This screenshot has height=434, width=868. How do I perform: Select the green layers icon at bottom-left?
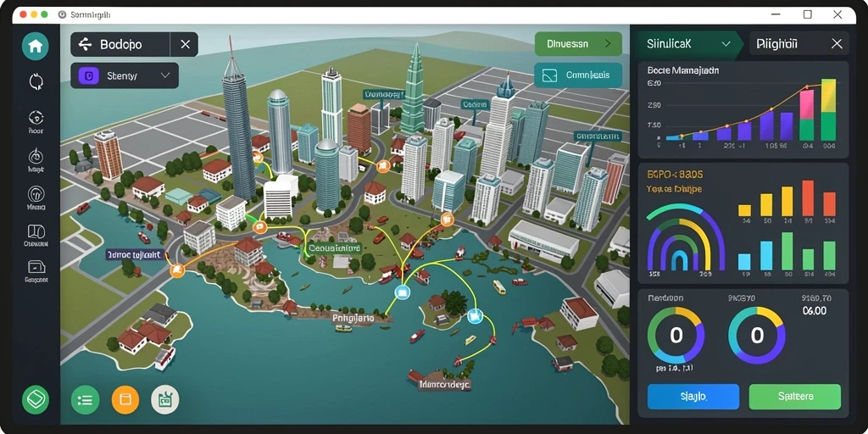(x=36, y=399)
